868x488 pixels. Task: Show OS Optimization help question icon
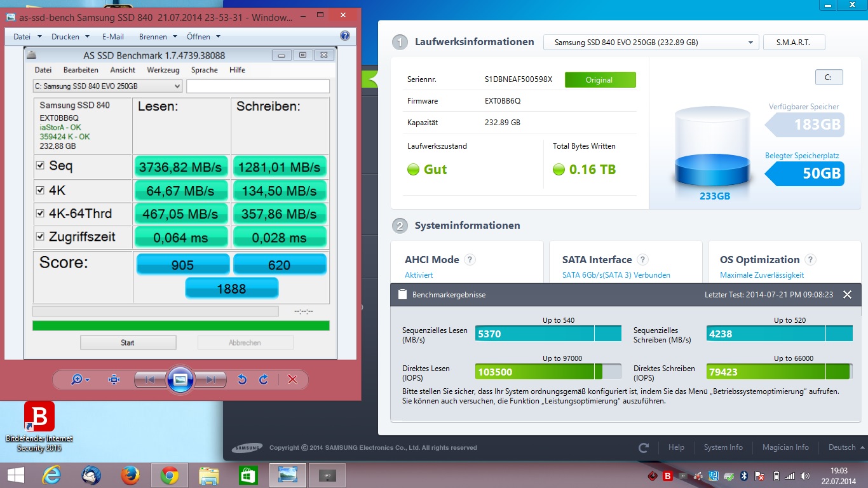(810, 259)
